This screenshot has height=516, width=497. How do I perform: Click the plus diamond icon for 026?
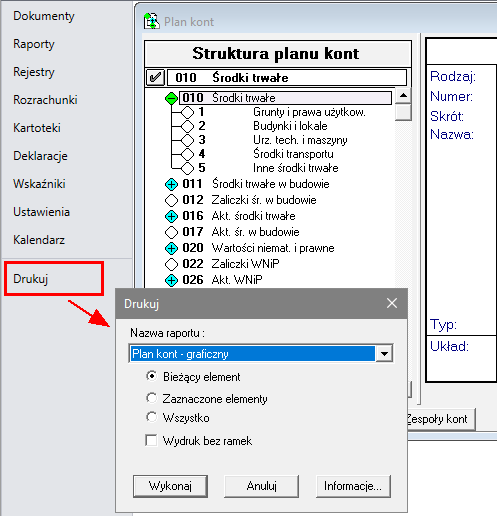[171, 280]
